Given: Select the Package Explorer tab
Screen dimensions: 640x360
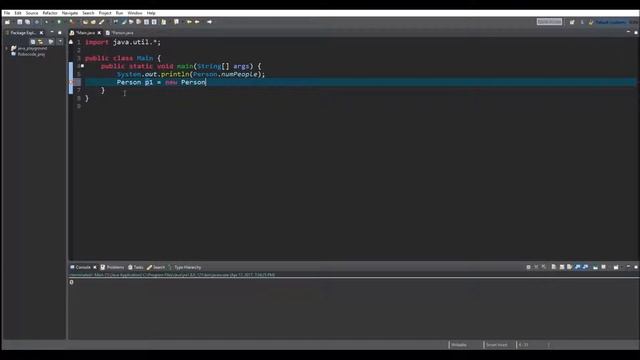Looking at the screenshot, I should (x=22, y=33).
